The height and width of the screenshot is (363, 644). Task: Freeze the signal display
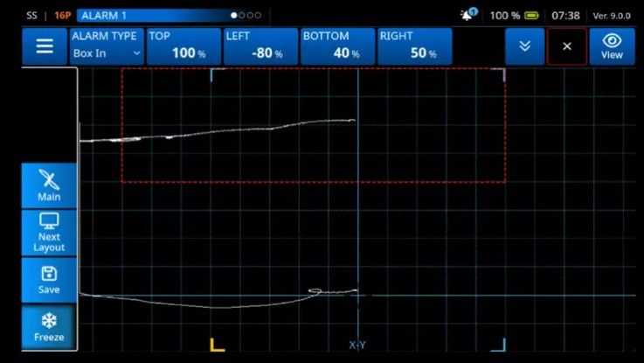(x=49, y=328)
